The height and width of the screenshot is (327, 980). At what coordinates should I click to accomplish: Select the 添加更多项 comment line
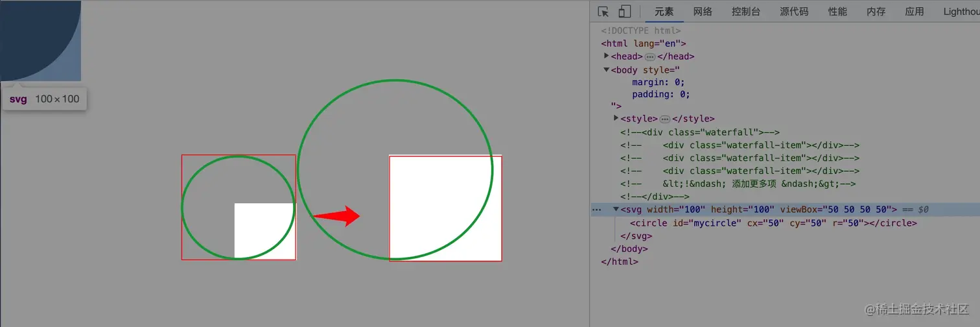[x=738, y=184]
